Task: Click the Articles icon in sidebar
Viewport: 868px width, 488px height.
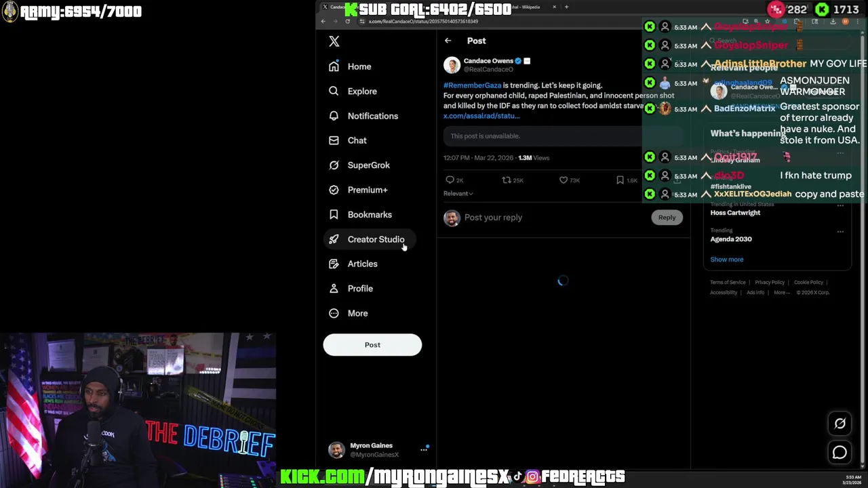Action: [334, 264]
